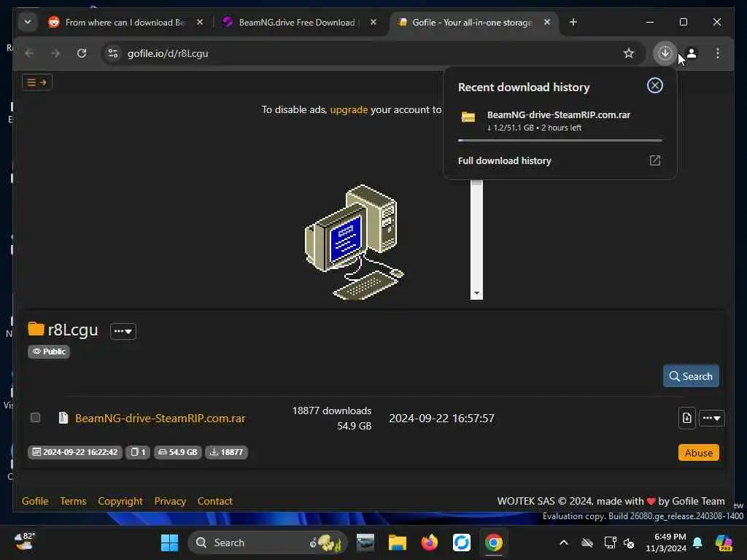The image size is (747, 560).
Task: Bookmark this page with the star icon
Action: pos(628,52)
